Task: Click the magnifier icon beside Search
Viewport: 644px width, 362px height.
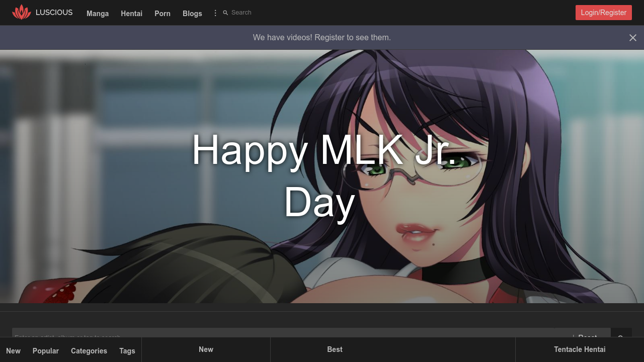Action: click(225, 13)
